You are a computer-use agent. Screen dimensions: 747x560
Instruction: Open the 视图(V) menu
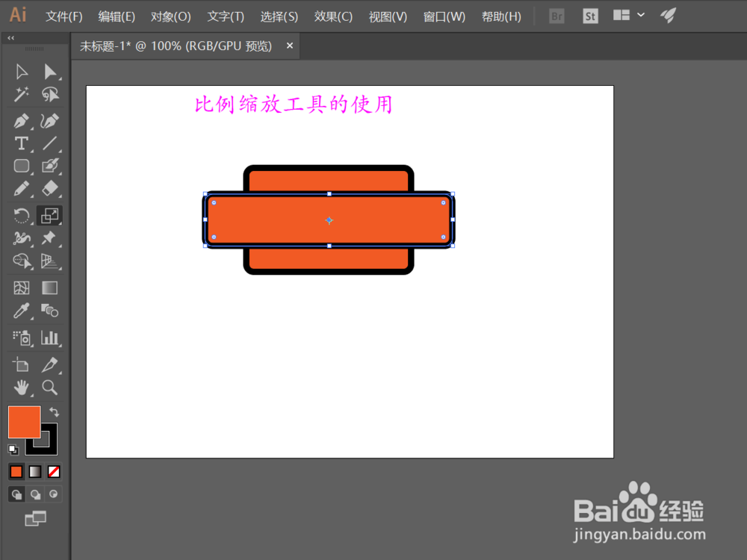(388, 16)
